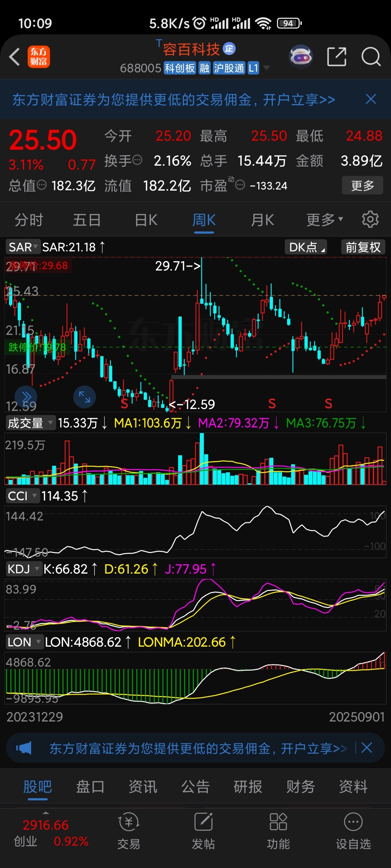
Task: Add to watchlist with 设自选
Action: [353, 831]
